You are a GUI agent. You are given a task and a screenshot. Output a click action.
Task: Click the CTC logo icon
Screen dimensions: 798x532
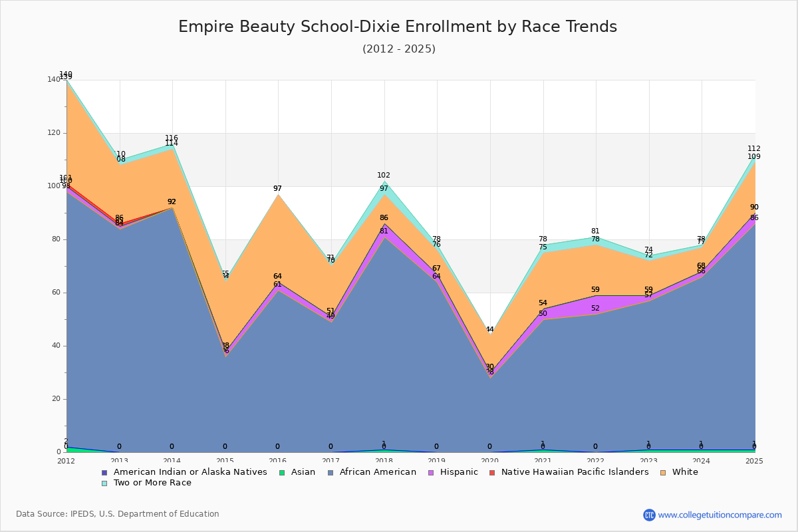649,515
